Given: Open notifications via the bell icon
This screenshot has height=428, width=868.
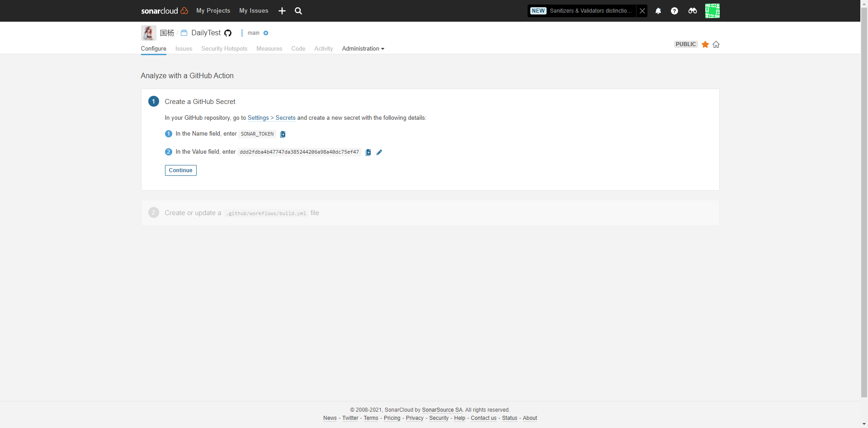Looking at the screenshot, I should [658, 10].
